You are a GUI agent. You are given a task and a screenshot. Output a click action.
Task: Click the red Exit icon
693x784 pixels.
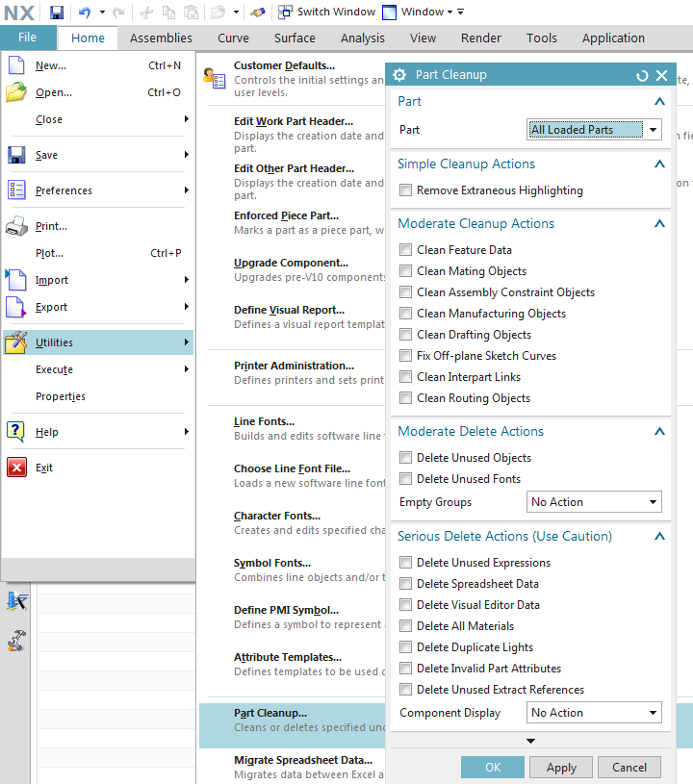(16, 468)
